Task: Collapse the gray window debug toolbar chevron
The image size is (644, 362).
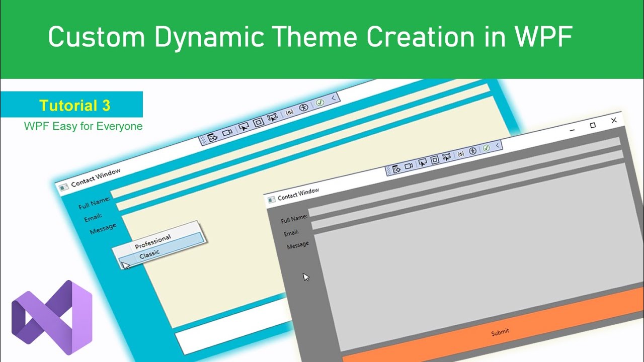Action: click(498, 145)
